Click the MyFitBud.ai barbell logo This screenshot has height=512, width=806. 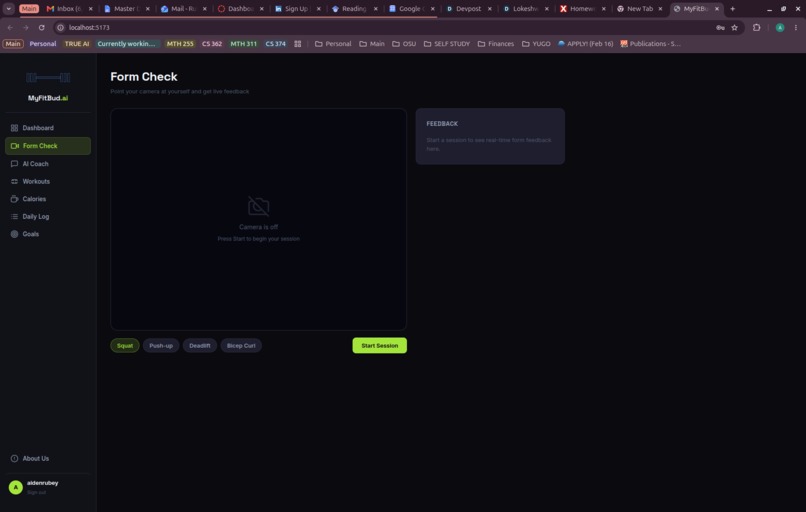[48, 78]
